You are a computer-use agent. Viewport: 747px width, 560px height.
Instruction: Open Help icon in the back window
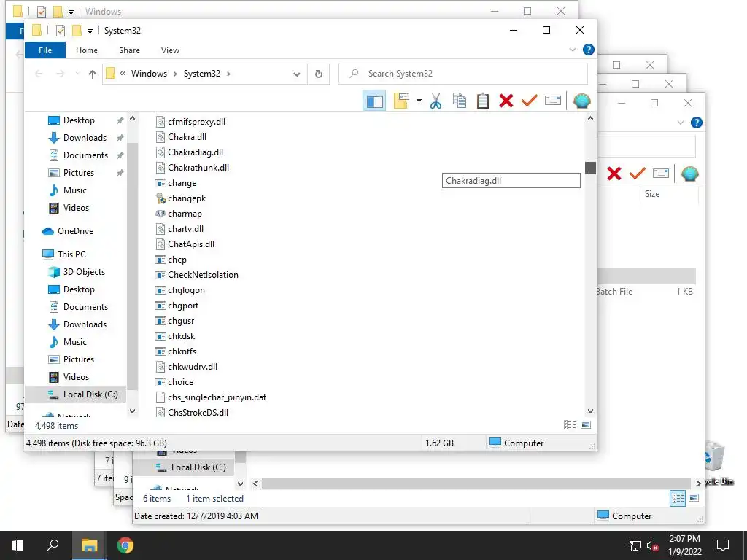point(696,122)
